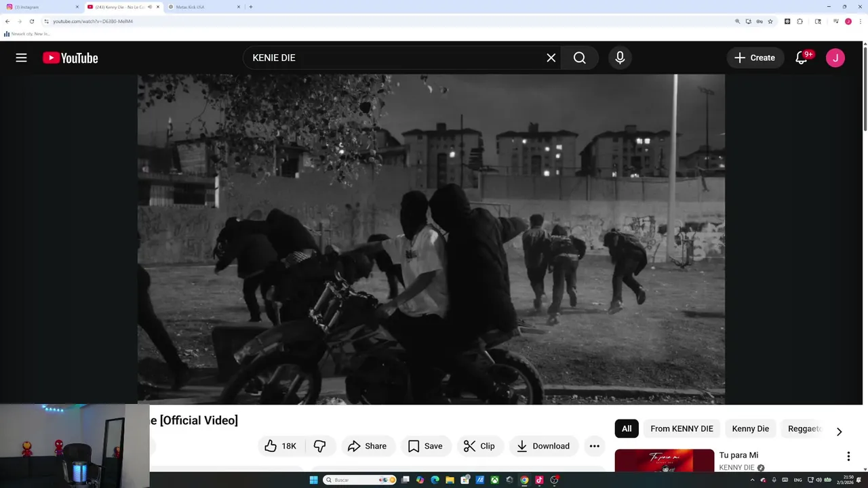Close the Metac Kick USA tab

click(239, 7)
